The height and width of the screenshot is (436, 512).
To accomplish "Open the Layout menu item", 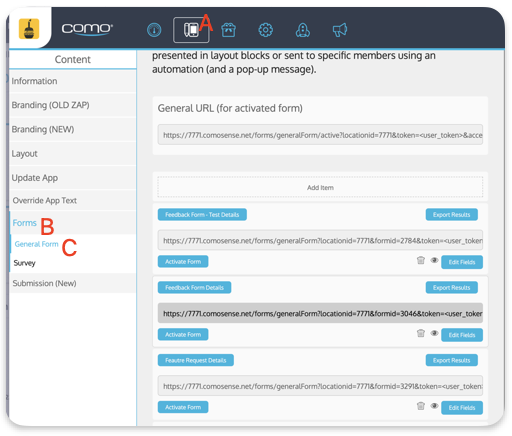I will [x=24, y=154].
